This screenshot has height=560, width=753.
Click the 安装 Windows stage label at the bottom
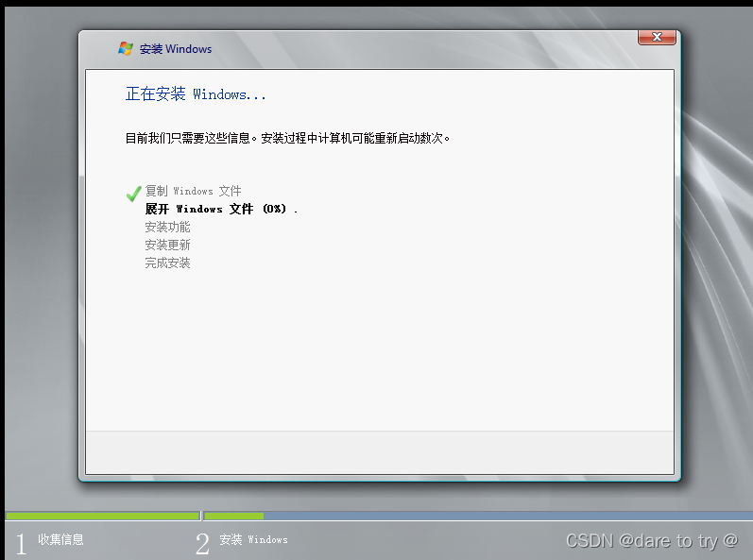[253, 539]
